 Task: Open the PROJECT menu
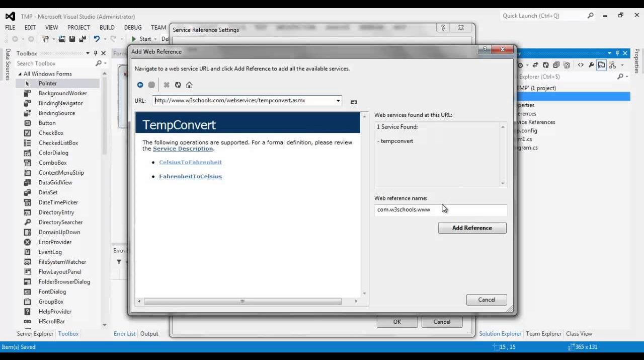pos(78,28)
